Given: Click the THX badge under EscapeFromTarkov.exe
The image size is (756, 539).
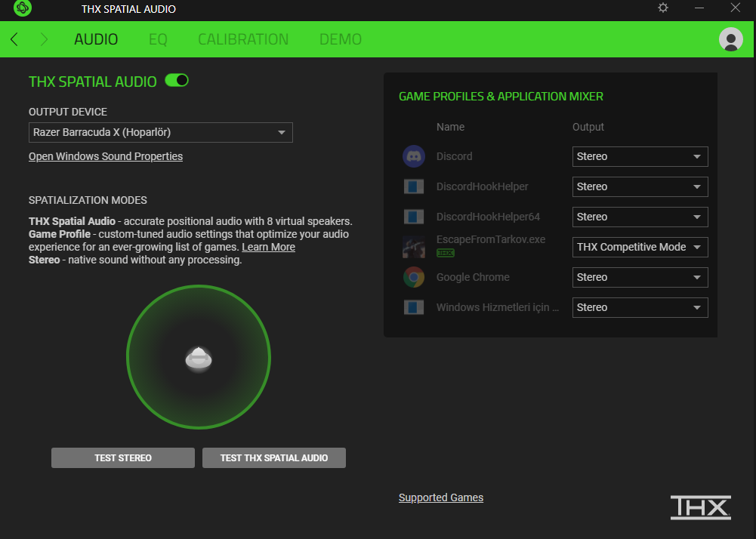Looking at the screenshot, I should click(x=446, y=253).
